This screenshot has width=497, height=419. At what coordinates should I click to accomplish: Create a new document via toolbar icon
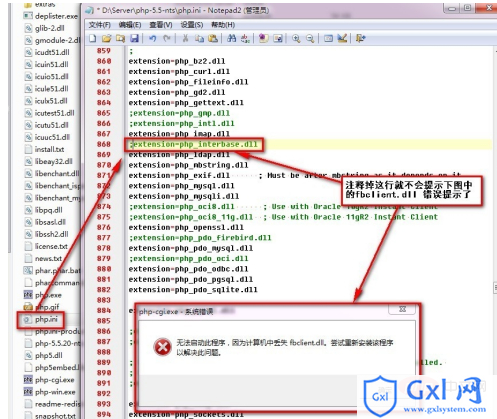coord(93,39)
